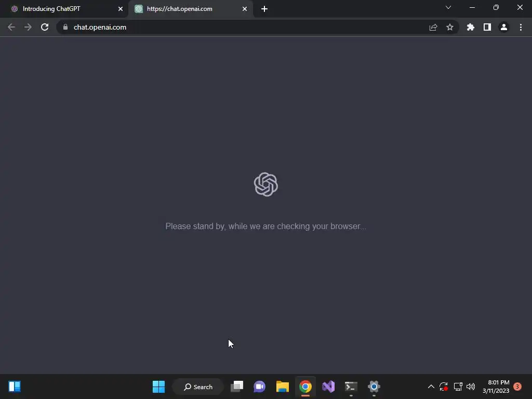Open the Settings gear on taskbar
The height and width of the screenshot is (399, 532).
(x=374, y=387)
